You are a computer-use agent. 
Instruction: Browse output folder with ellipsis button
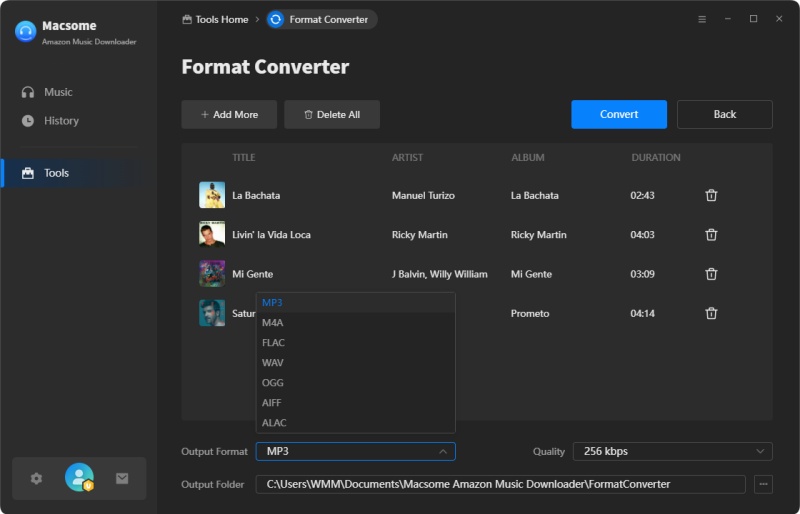[x=763, y=484]
